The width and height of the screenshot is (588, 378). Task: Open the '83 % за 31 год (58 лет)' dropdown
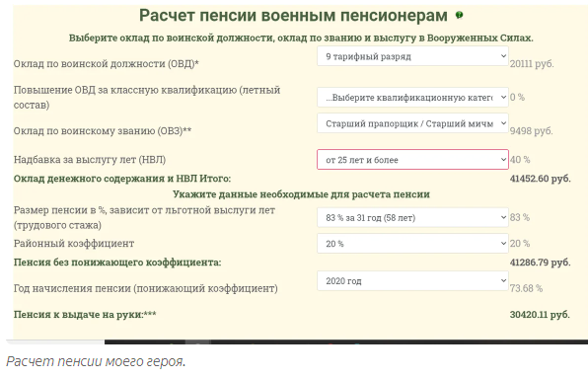point(412,217)
